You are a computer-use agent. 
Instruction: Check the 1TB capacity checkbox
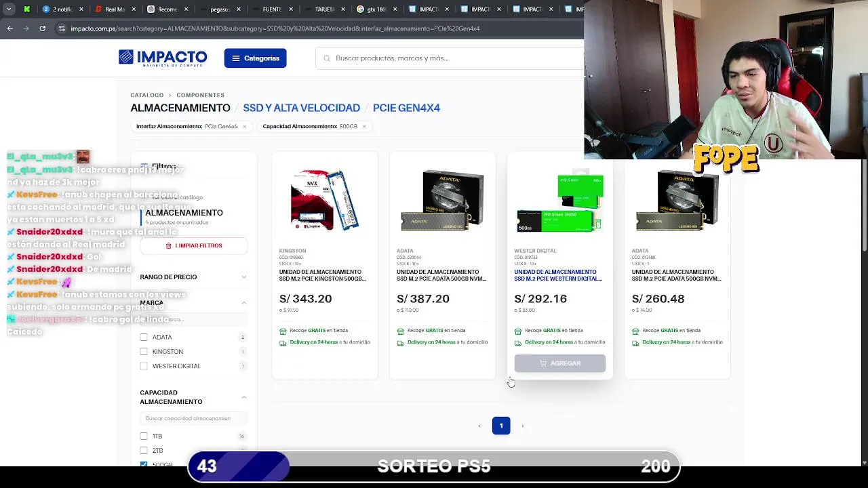click(144, 436)
